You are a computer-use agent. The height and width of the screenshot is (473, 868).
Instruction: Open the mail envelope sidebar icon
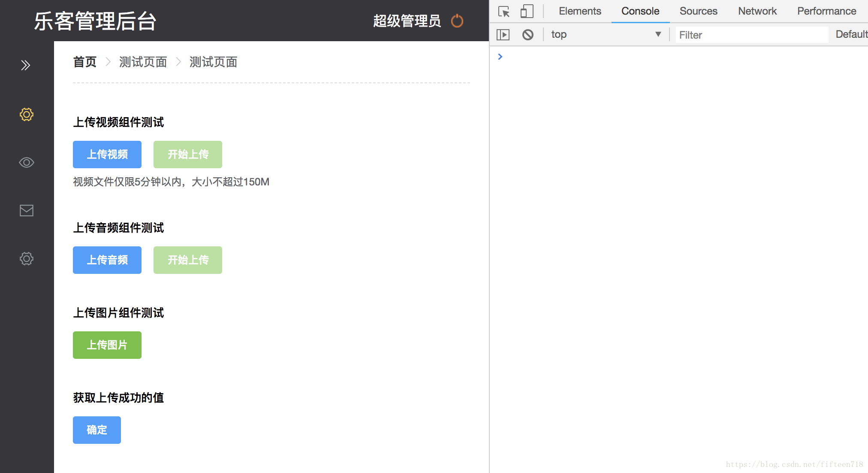[27, 210]
